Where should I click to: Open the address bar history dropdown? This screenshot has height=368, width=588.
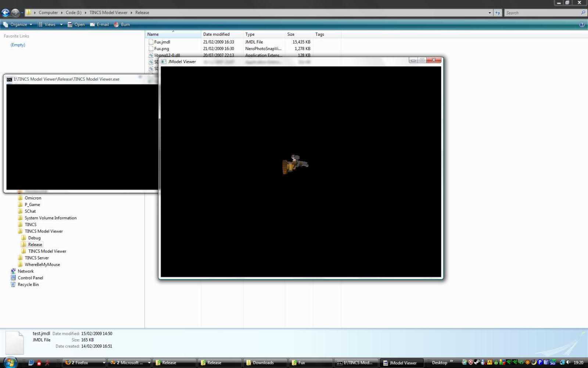pyautogui.click(x=490, y=13)
